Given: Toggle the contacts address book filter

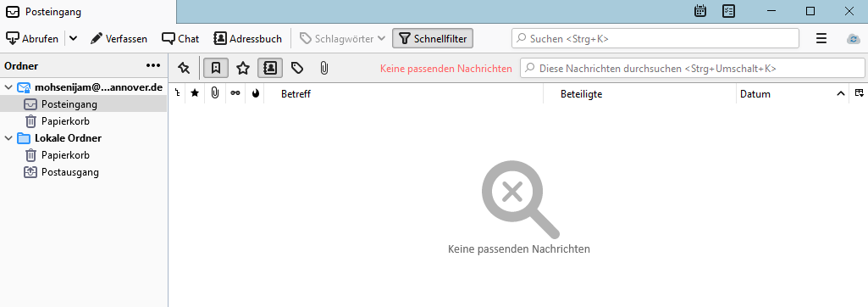Looking at the screenshot, I should [x=270, y=68].
